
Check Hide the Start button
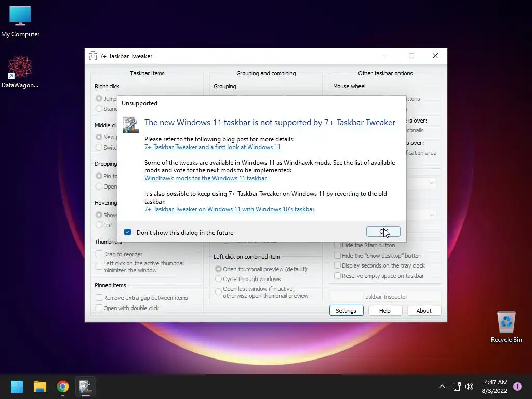click(337, 245)
